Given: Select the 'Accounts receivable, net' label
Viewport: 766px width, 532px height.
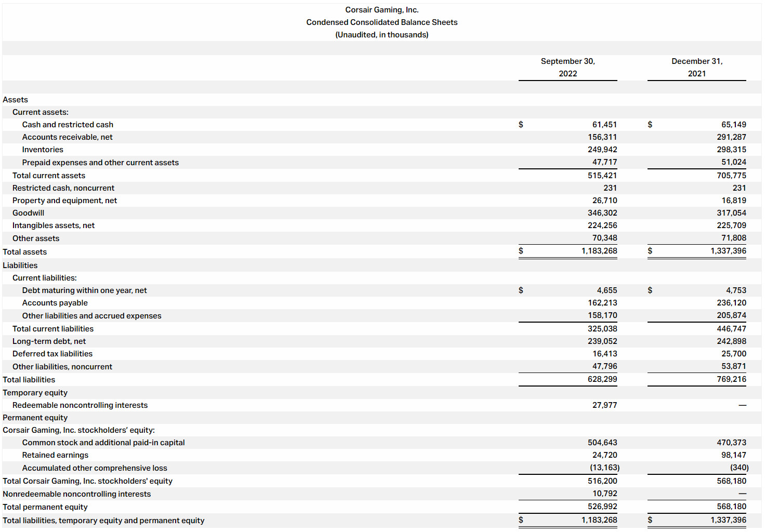Looking at the screenshot, I should (x=67, y=137).
